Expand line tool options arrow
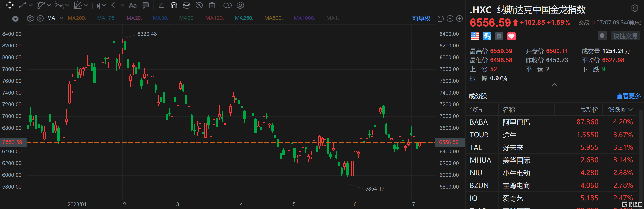This screenshot has width=644, height=209. [31, 5]
